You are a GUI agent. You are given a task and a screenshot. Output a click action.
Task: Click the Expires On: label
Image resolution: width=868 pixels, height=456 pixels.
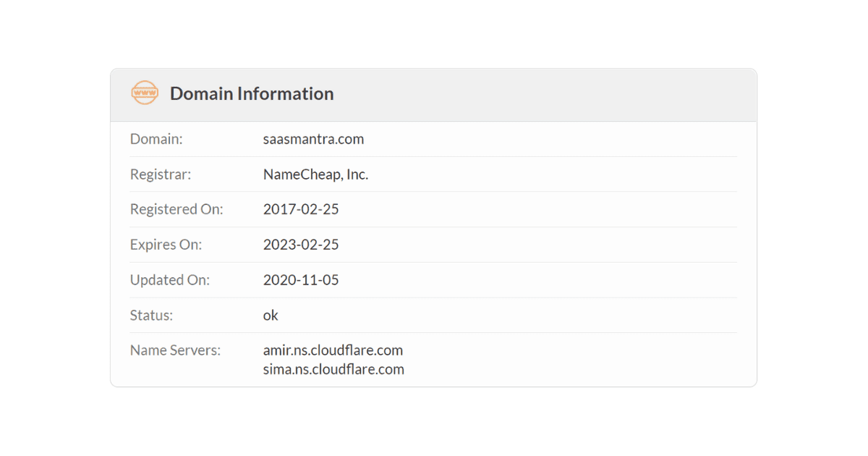[166, 245]
